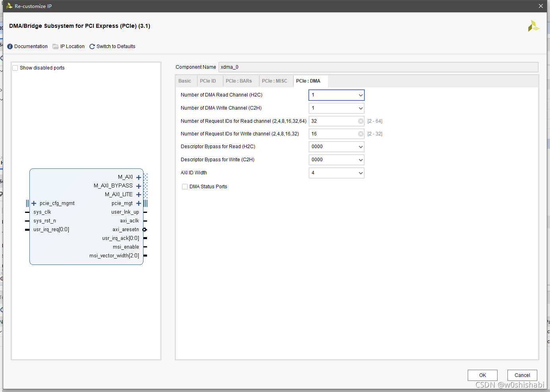Open the DMA Read Channel (H2C) dropdown

pos(337,95)
